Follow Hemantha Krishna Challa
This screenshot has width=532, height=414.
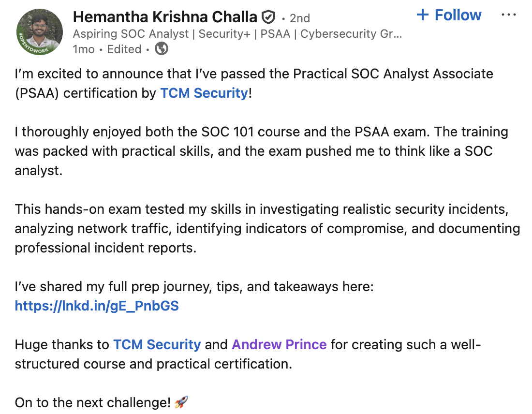pyautogui.click(x=449, y=15)
